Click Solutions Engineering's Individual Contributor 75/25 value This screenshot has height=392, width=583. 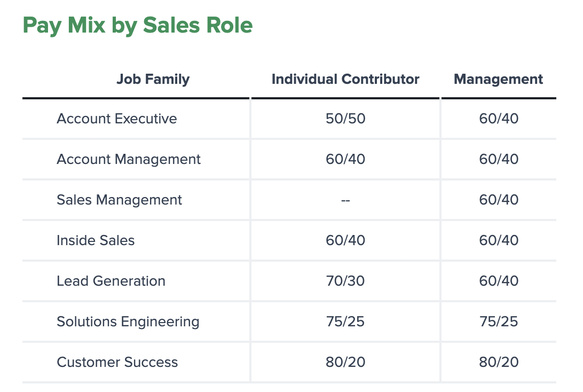345,322
